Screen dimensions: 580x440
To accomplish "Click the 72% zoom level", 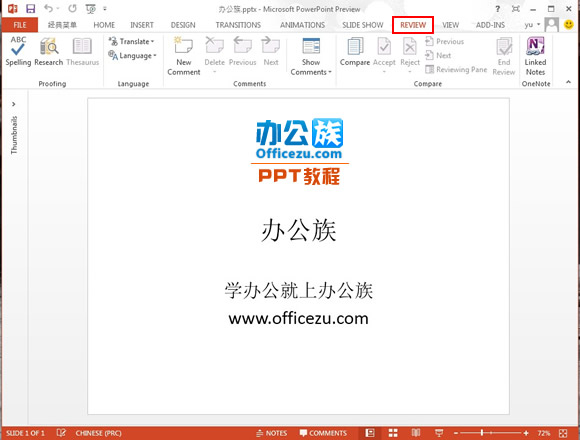I will click(x=544, y=433).
